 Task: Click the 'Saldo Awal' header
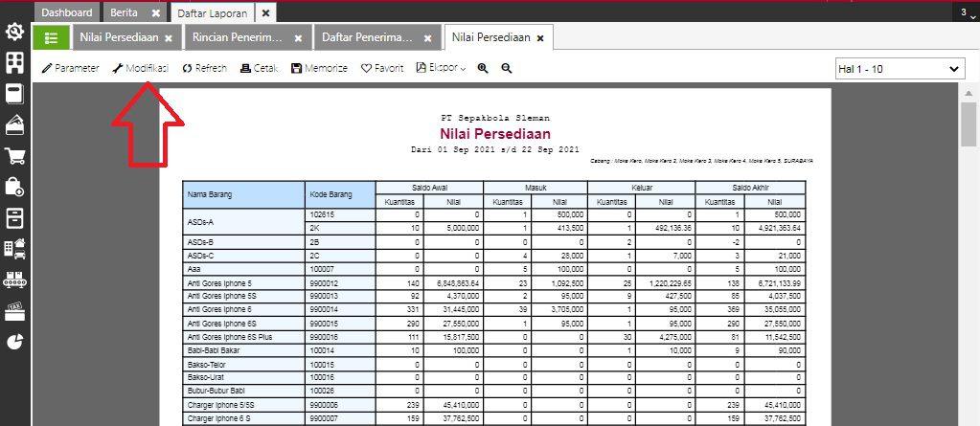[x=429, y=188]
